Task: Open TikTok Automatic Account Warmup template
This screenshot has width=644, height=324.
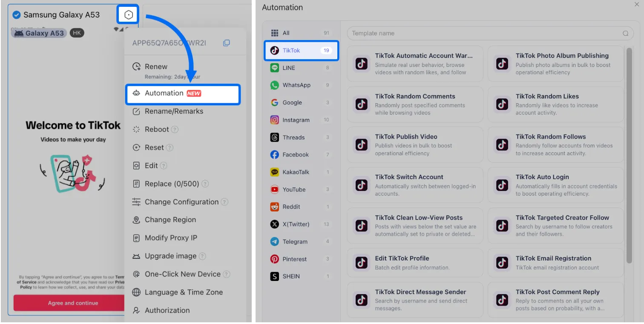Action: pyautogui.click(x=415, y=64)
